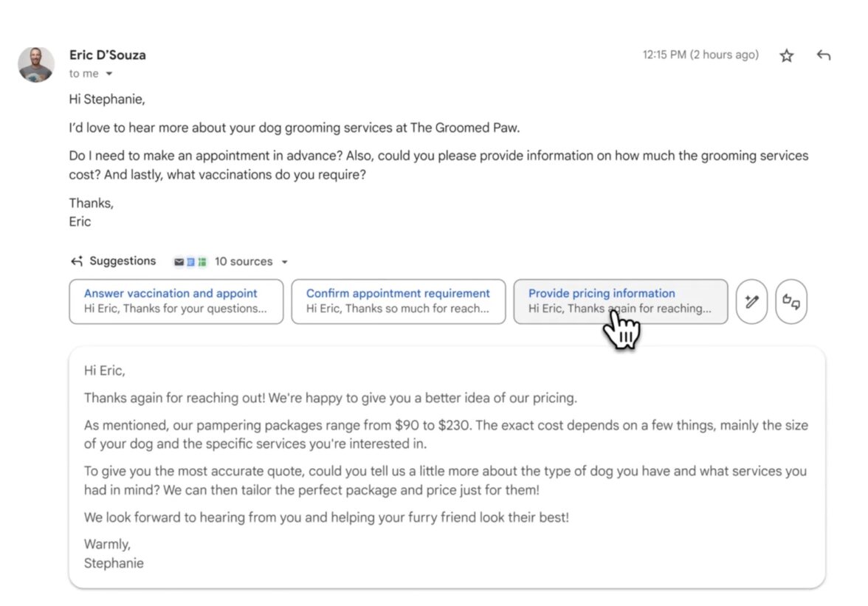Click the sender name Eric D'Souza
The width and height of the screenshot is (868, 606).
pyautogui.click(x=107, y=55)
